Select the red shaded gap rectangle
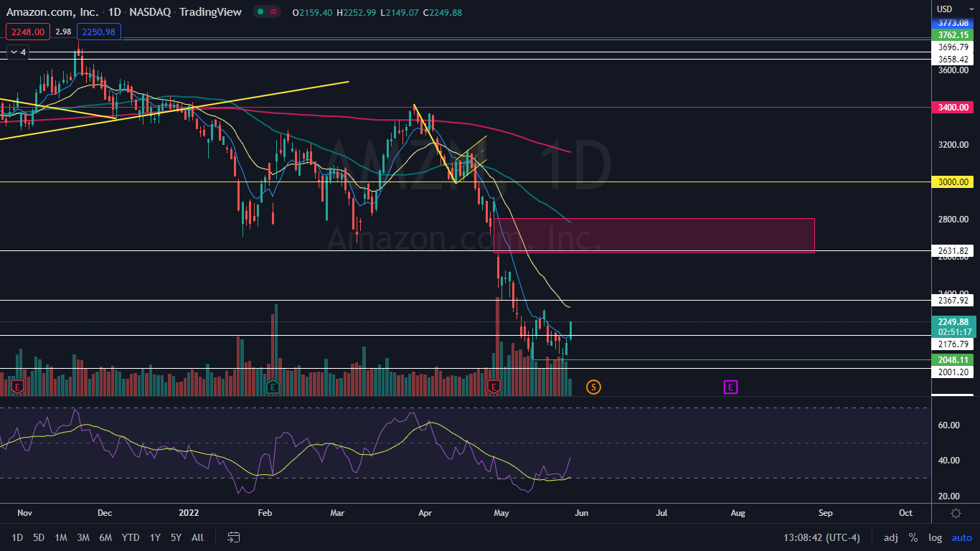This screenshot has height=551, width=980. coord(654,235)
